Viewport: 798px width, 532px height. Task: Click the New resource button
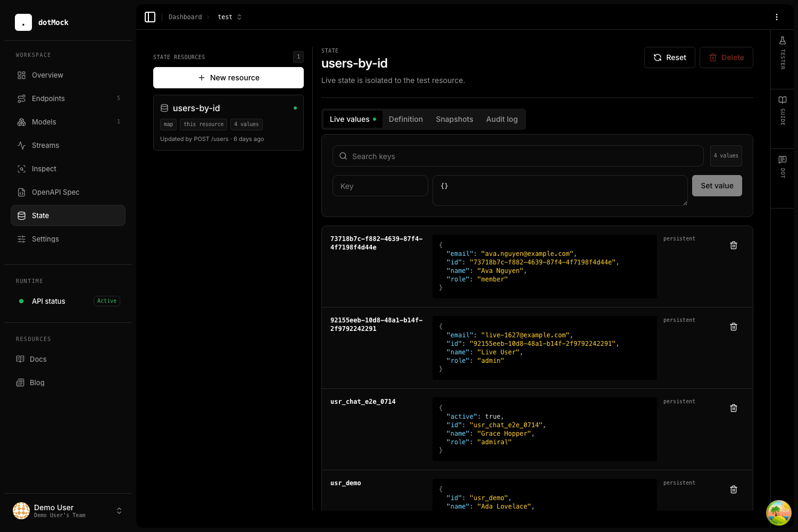pos(228,78)
